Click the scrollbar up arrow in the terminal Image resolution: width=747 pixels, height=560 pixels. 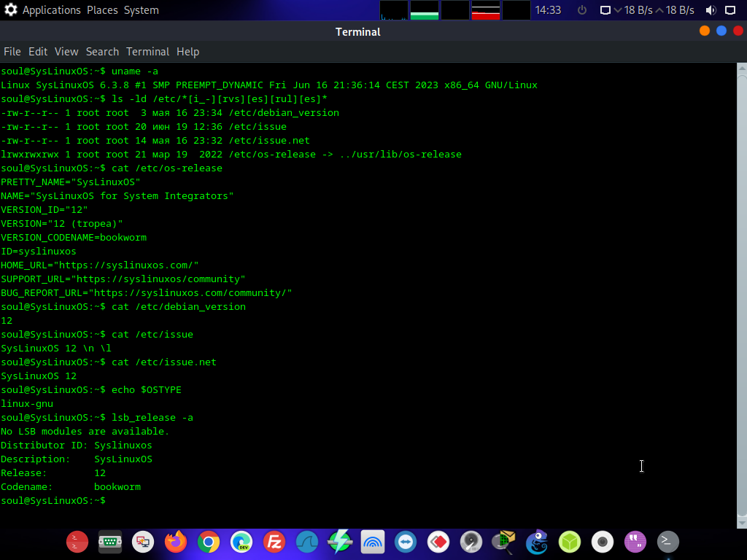[x=742, y=68]
